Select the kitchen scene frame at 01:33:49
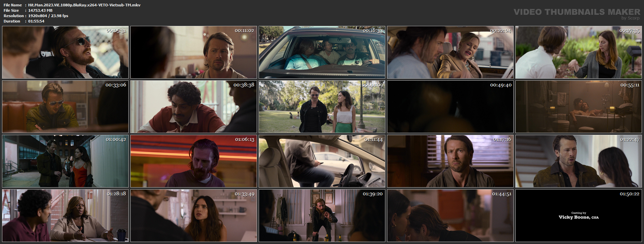The width and height of the screenshot is (644, 244). click(x=194, y=216)
